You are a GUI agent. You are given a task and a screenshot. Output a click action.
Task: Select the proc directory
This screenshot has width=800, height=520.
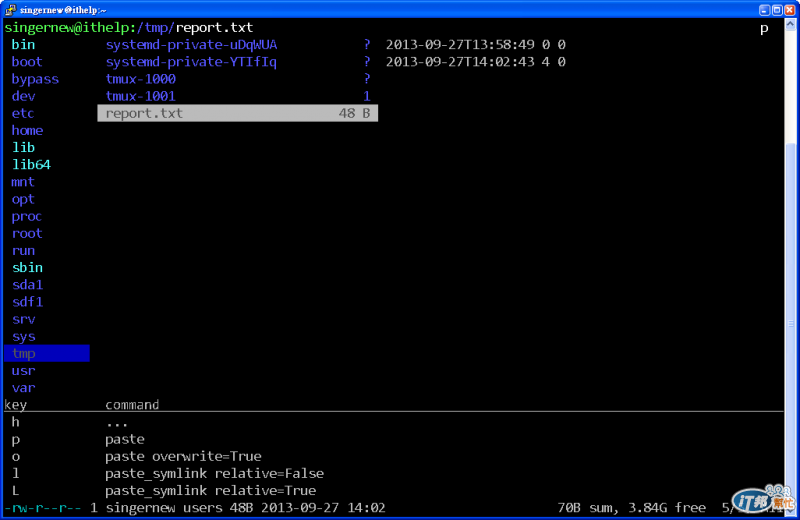27,216
